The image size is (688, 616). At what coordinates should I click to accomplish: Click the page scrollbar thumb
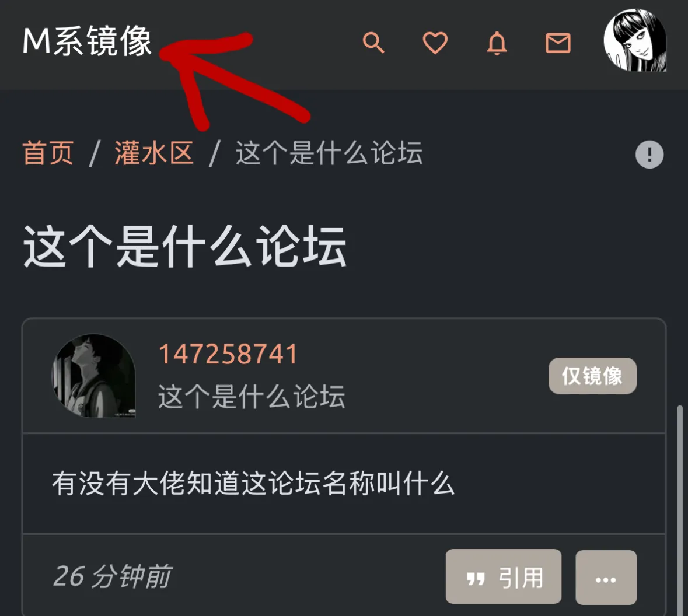[x=680, y=510]
